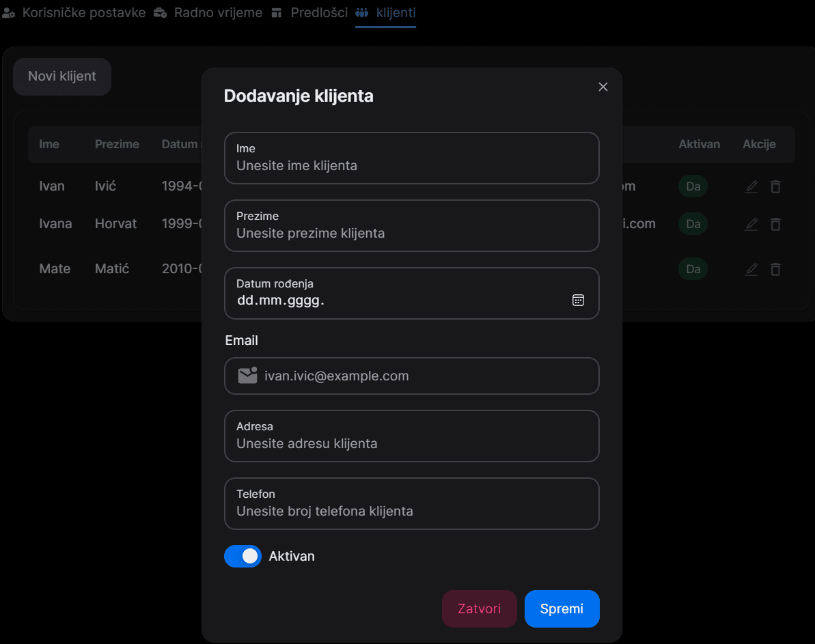815x644 pixels.
Task: Switch to the Radno vrijeme tab
Action: 208,13
